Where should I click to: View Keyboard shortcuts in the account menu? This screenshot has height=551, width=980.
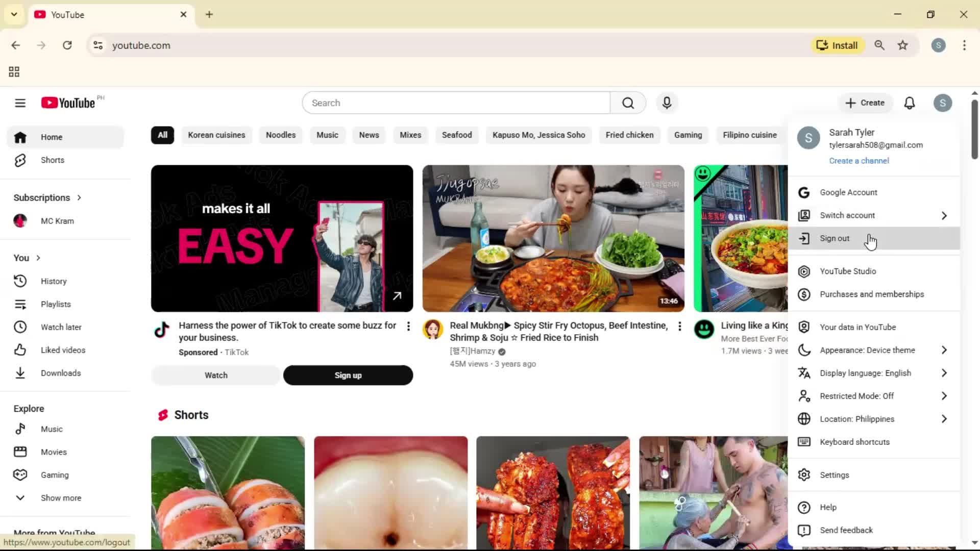pos(854,442)
